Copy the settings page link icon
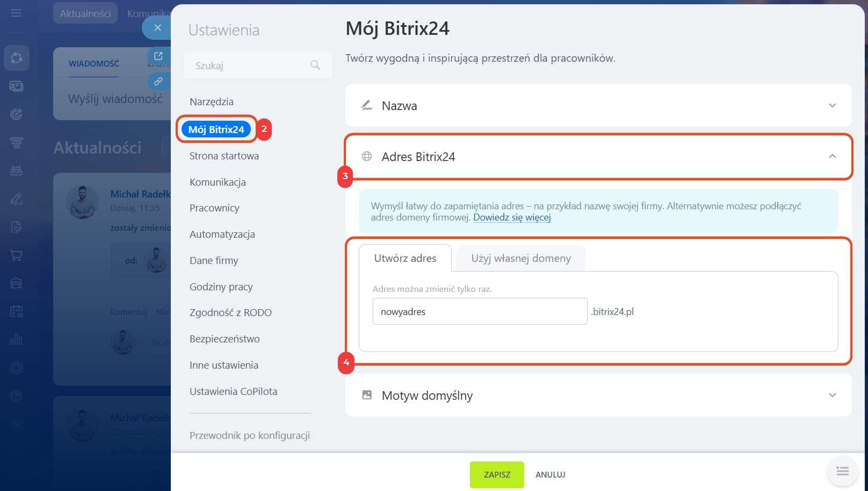The width and height of the screenshot is (868, 491). pyautogui.click(x=158, y=82)
